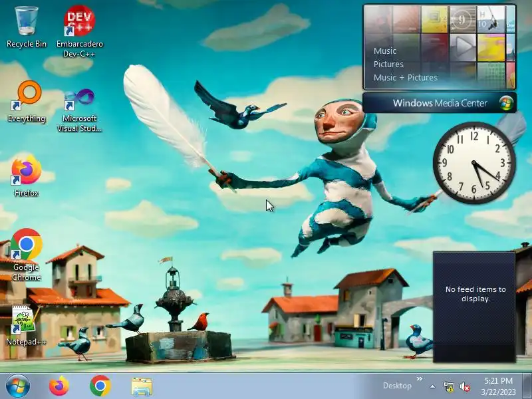The image size is (532, 399).
Task: Launch Chrome from the taskbar
Action: [x=100, y=386]
